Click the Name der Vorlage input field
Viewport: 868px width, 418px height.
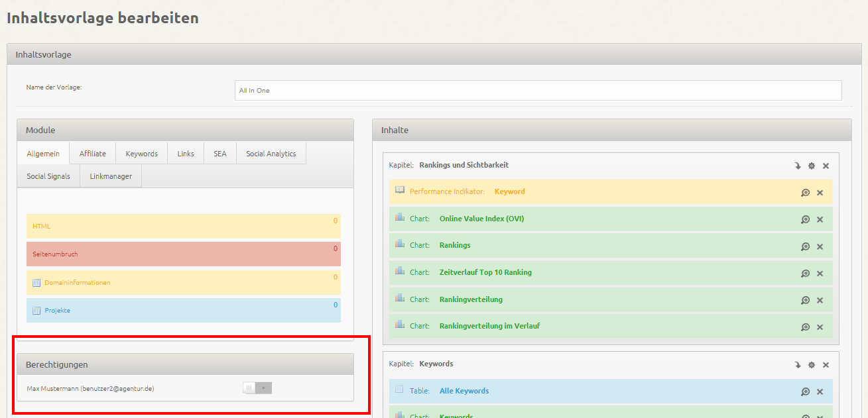click(x=538, y=90)
